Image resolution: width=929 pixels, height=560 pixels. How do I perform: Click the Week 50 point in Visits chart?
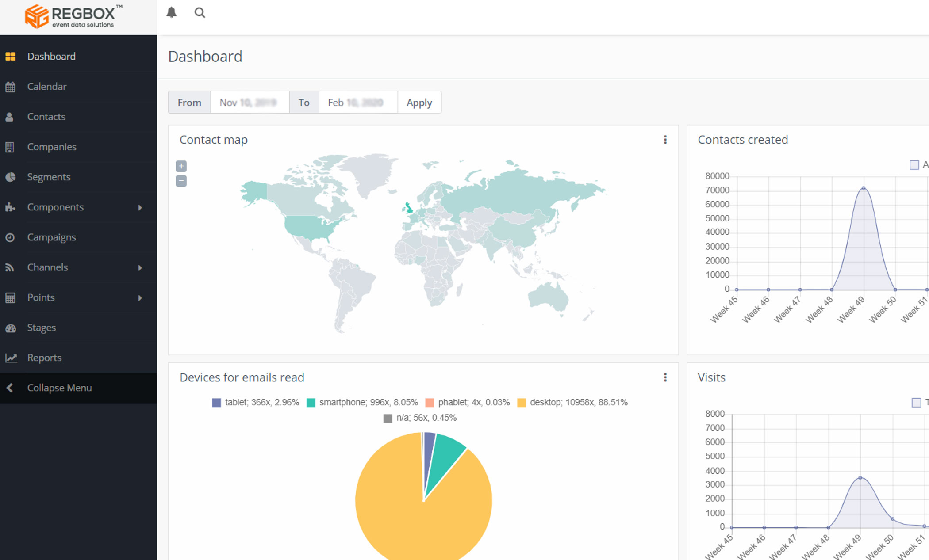tap(893, 519)
